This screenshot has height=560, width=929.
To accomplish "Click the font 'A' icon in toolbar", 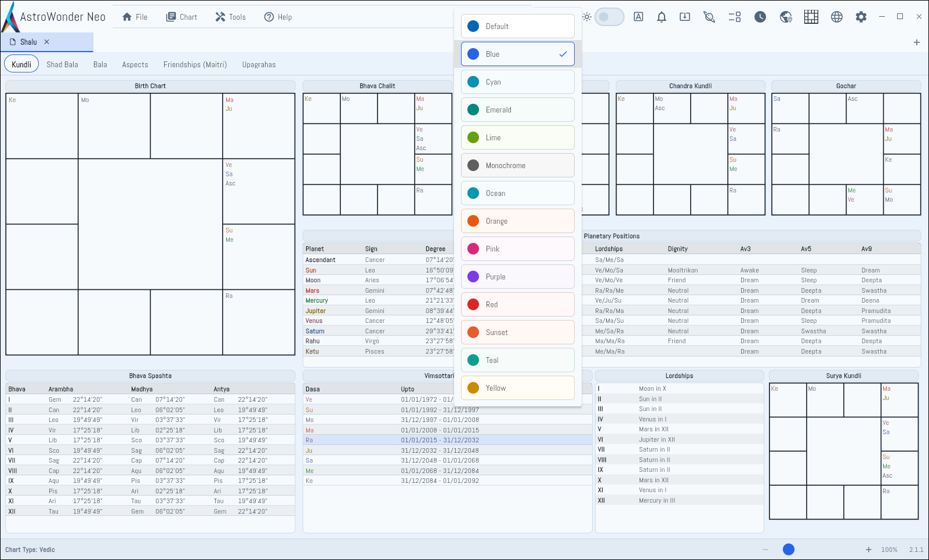I will pos(638,17).
